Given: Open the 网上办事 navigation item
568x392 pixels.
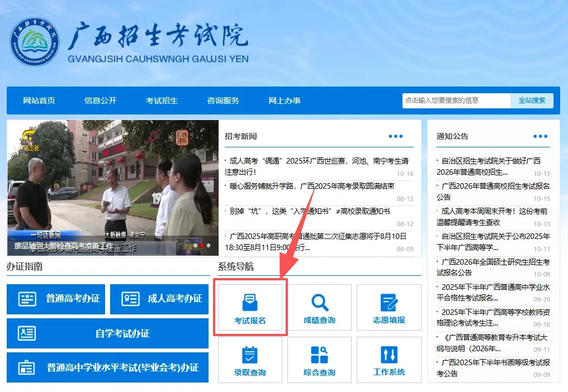Looking at the screenshot, I should [285, 101].
